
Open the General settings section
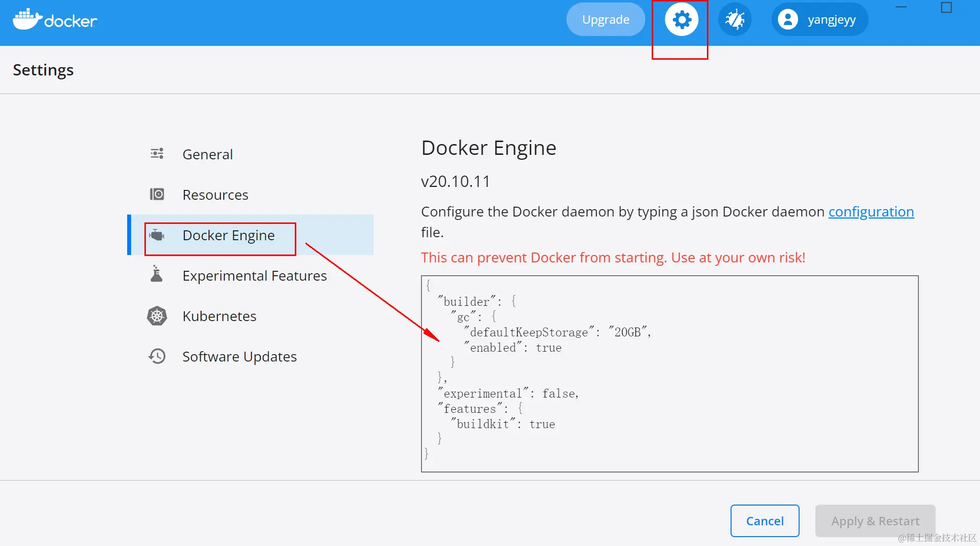coord(208,154)
